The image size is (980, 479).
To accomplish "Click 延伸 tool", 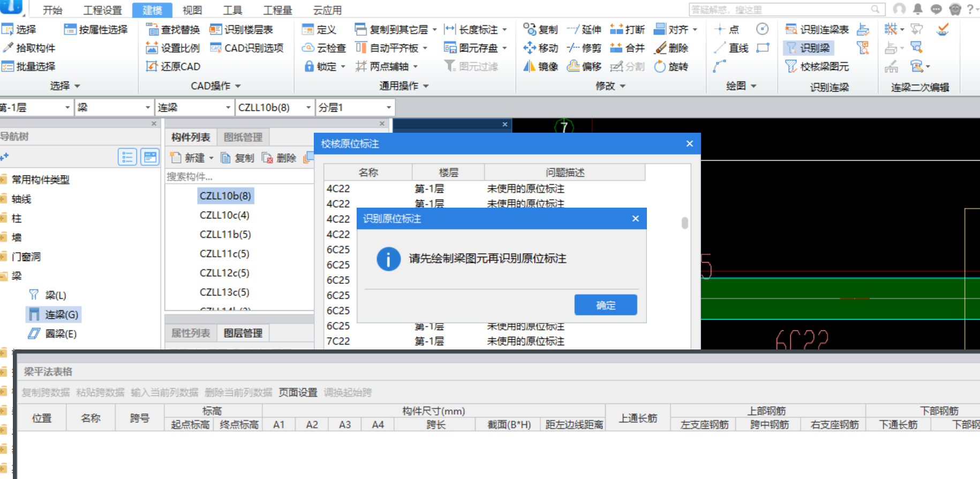I will tap(584, 29).
